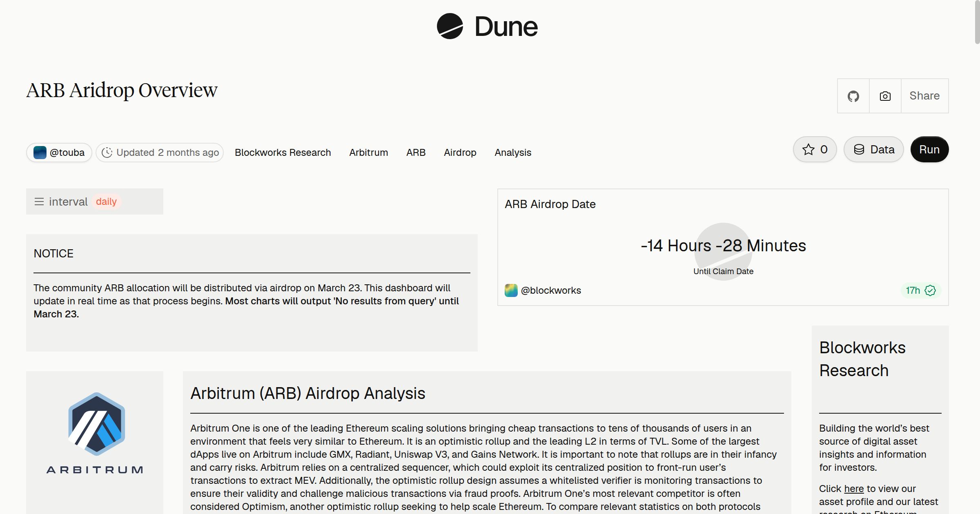This screenshot has height=514, width=980.
Task: Open the GitHub icon button
Action: point(853,96)
